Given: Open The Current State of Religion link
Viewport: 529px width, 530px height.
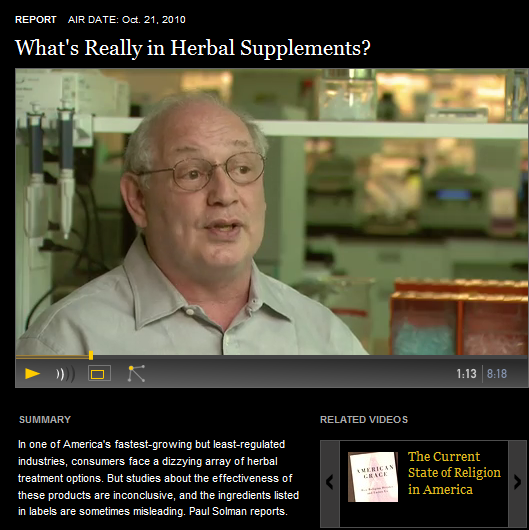Looking at the screenshot, I should pos(454,473).
